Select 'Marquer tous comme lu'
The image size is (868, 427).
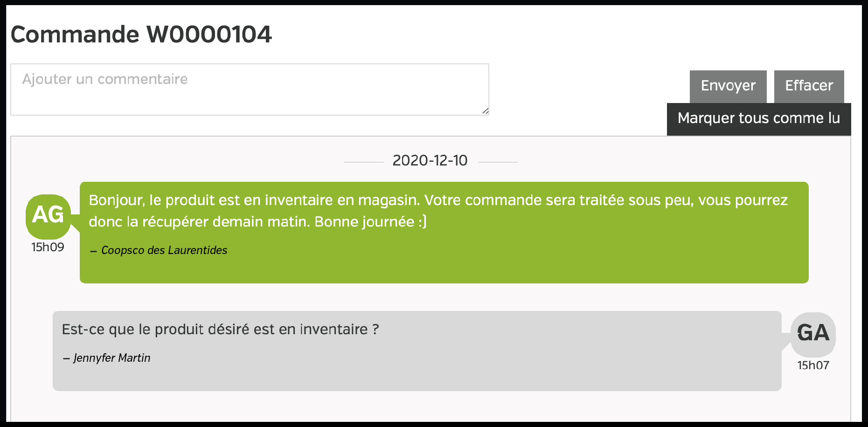pyautogui.click(x=758, y=119)
